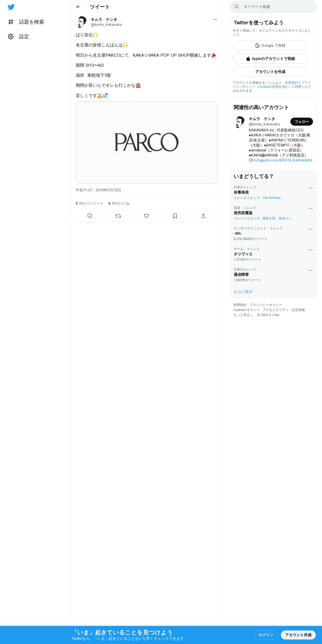Bookmark the tweet
The width and height of the screenshot is (322, 644).
point(175,216)
